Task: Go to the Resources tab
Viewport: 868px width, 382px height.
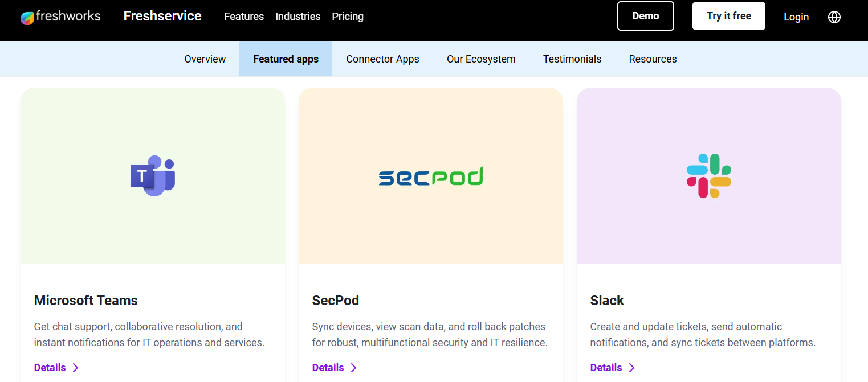Action: click(x=653, y=59)
